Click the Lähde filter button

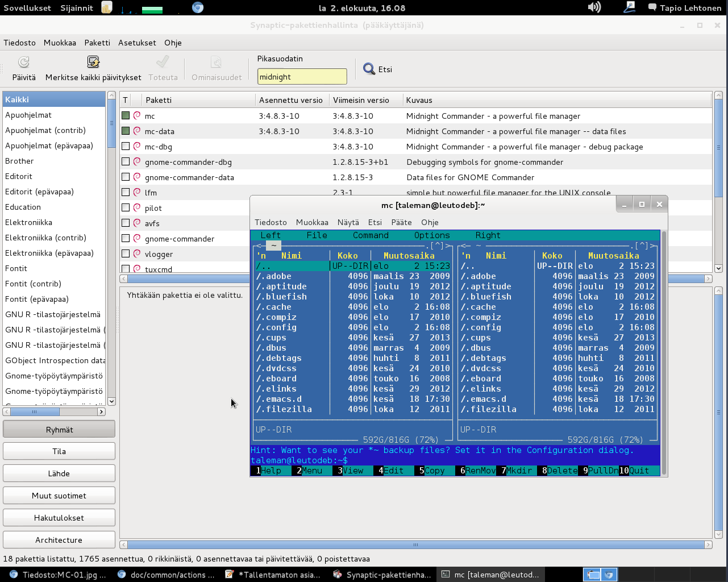59,473
